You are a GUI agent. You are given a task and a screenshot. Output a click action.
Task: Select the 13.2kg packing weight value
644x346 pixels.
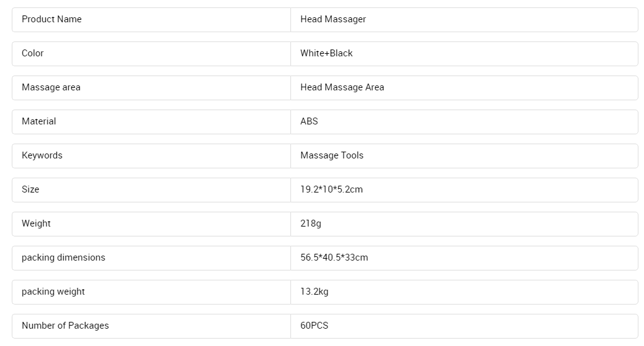coord(314,292)
